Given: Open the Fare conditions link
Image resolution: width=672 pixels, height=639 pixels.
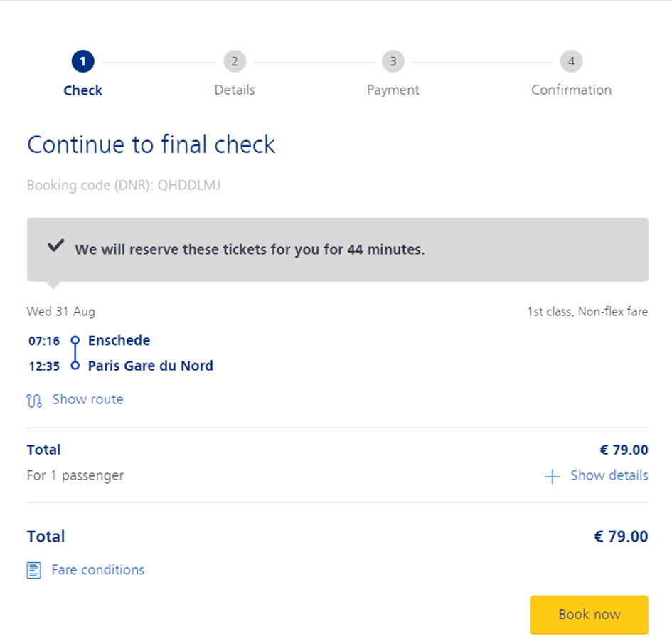Looking at the screenshot, I should pos(97,569).
